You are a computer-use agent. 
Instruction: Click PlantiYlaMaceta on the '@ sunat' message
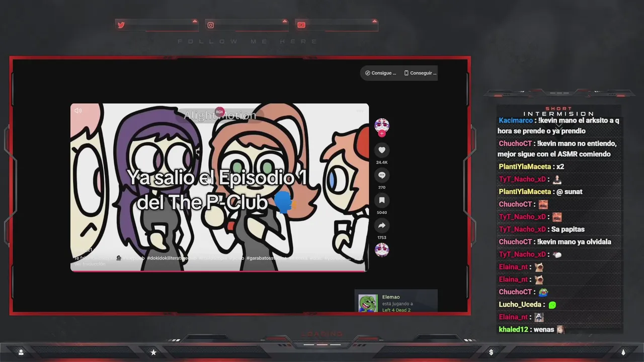[525, 192]
